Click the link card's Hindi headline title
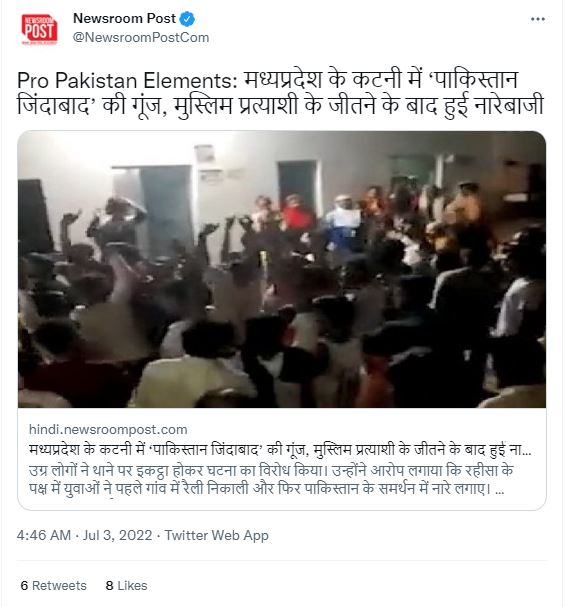Image resolution: width=567 pixels, height=607 pixels. [280, 450]
